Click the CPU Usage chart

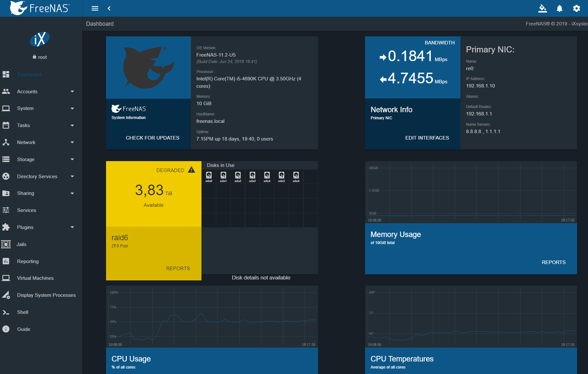coord(212,316)
